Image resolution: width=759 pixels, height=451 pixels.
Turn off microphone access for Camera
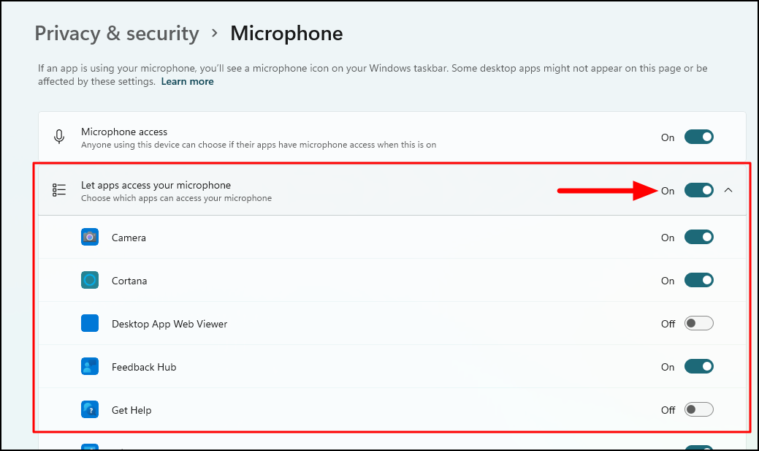pos(699,238)
